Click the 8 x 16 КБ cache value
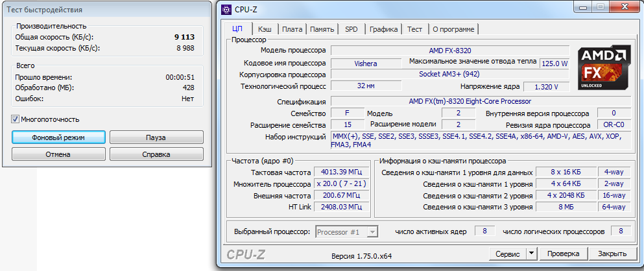This screenshot has width=644, height=271. (566, 172)
